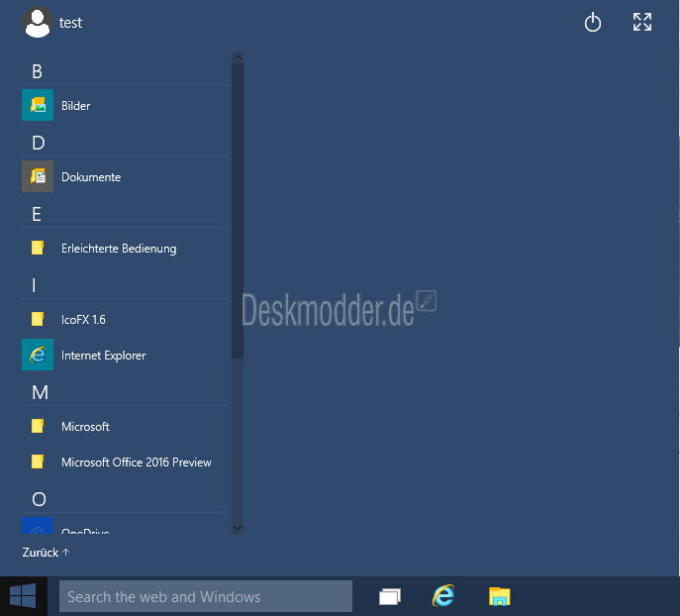Jump to letter O section header
The image size is (680, 616).
pos(39,499)
